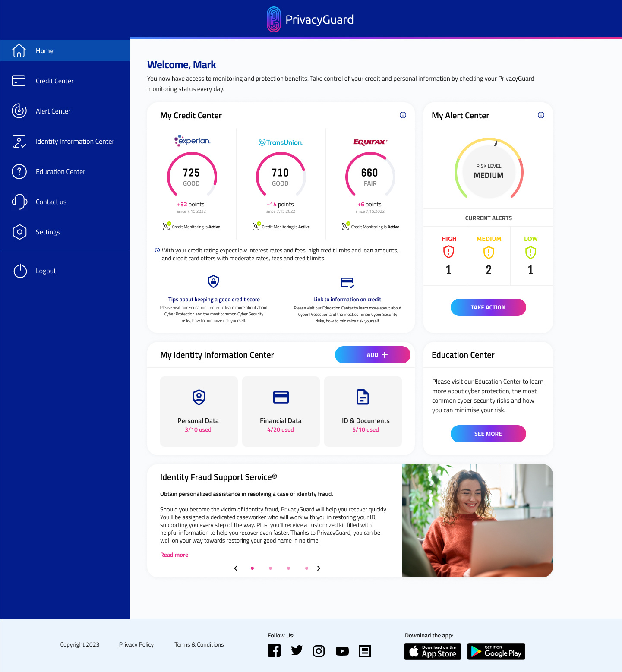Screen dimensions: 622x672
Task: Click the SEE MORE Education Center button
Action: (488, 434)
